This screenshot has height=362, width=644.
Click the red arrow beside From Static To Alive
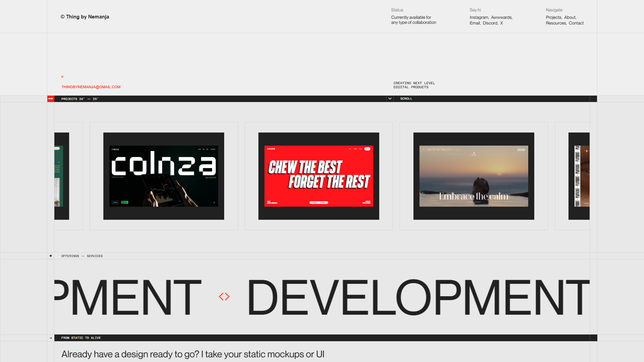[x=51, y=338]
